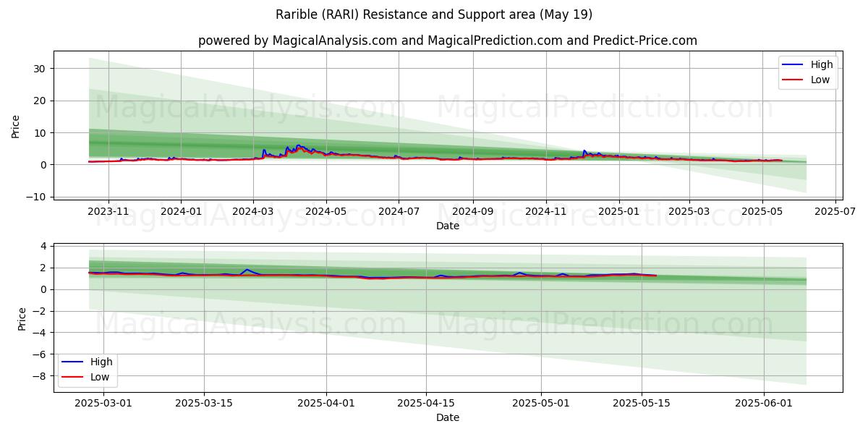Screen dimensions: 868x434
Task: Click the 2024-05 date tick on the top chart
Action: pyautogui.click(x=325, y=212)
